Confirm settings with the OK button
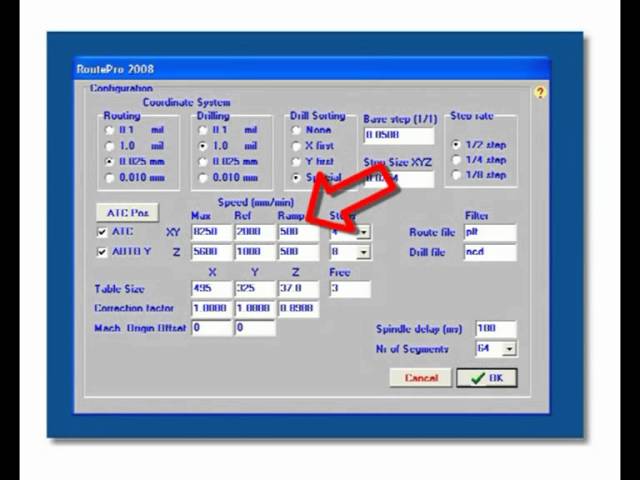 click(487, 378)
